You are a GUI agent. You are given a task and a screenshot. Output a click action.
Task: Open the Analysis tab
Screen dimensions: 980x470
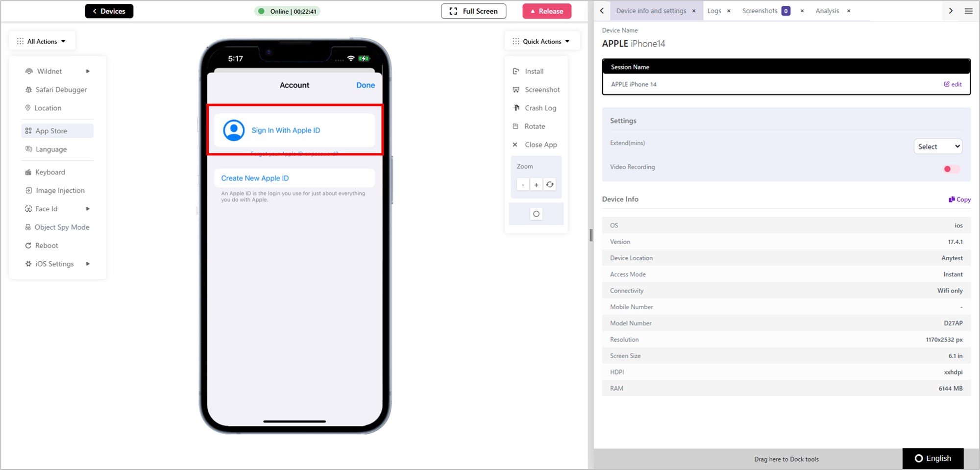coord(827,11)
